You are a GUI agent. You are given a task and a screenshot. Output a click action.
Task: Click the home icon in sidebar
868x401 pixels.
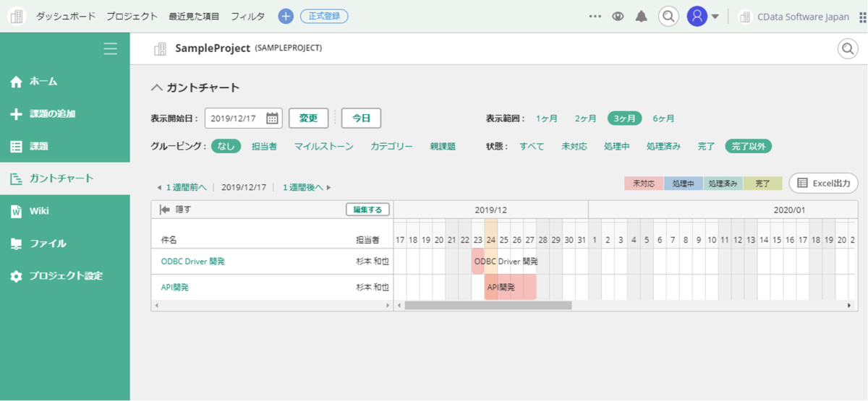coord(16,82)
